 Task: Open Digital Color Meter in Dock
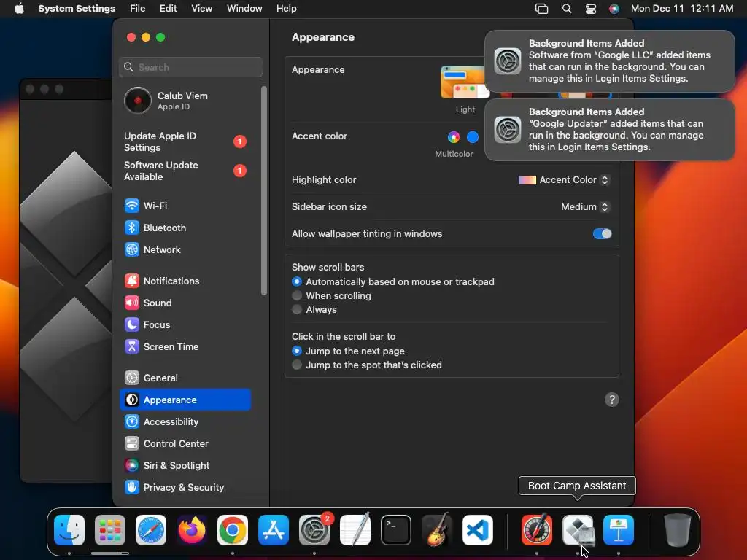[x=537, y=530]
